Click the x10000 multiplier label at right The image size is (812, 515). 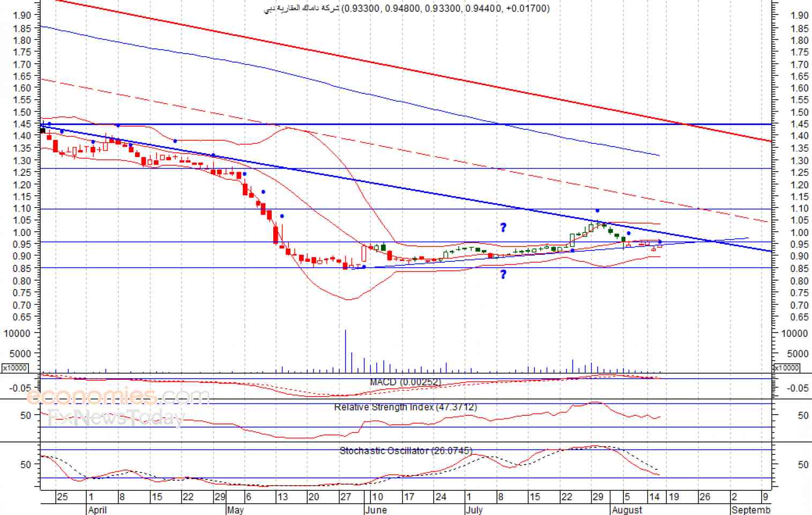coord(786,368)
